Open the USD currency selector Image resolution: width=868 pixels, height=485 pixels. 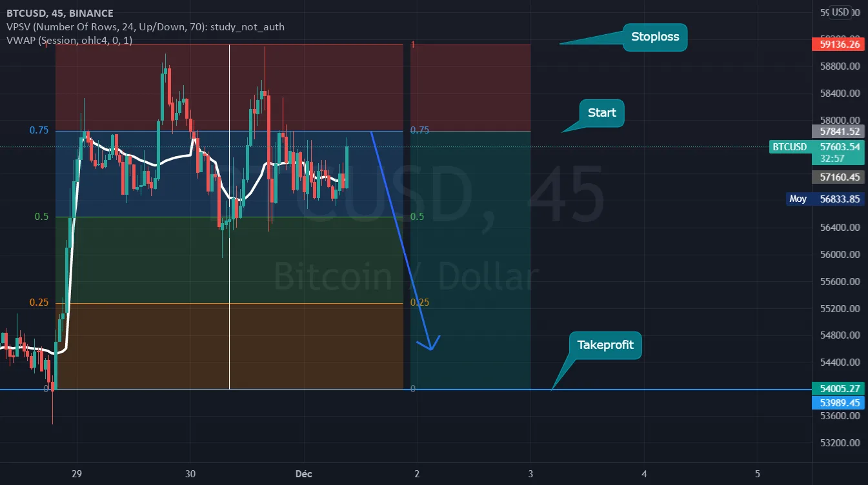point(840,12)
